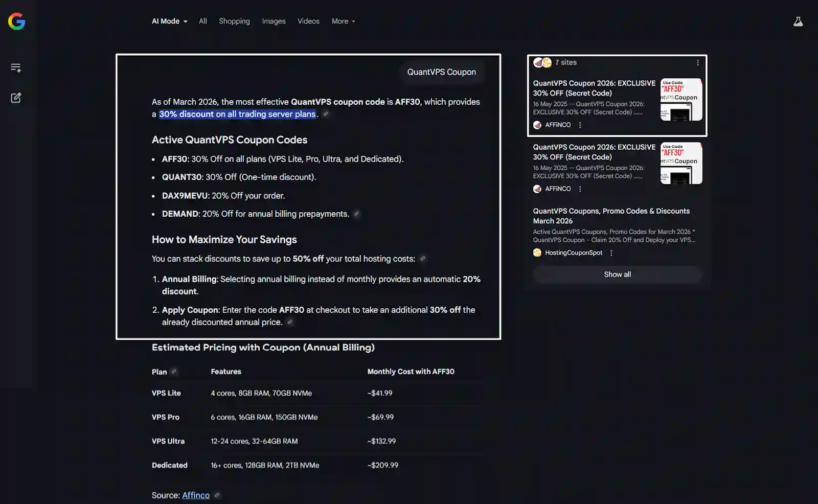Click 'Estimated Pricing with Coupon' heading

pos(263,348)
